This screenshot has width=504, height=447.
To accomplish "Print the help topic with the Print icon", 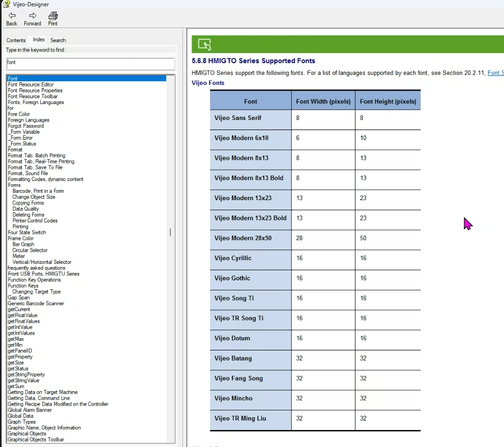I will tap(53, 15).
